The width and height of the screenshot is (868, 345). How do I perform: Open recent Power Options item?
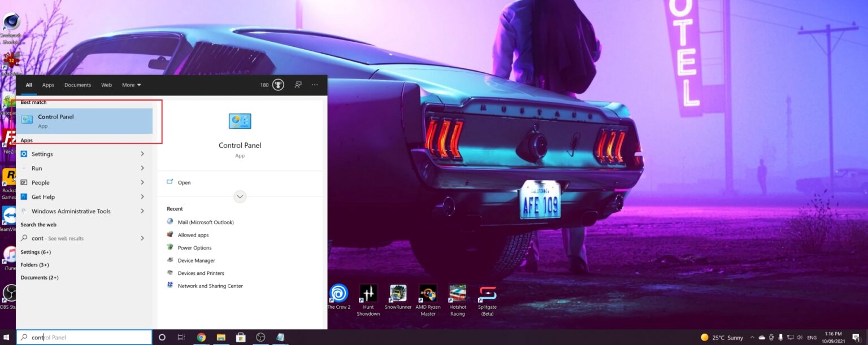tap(194, 248)
